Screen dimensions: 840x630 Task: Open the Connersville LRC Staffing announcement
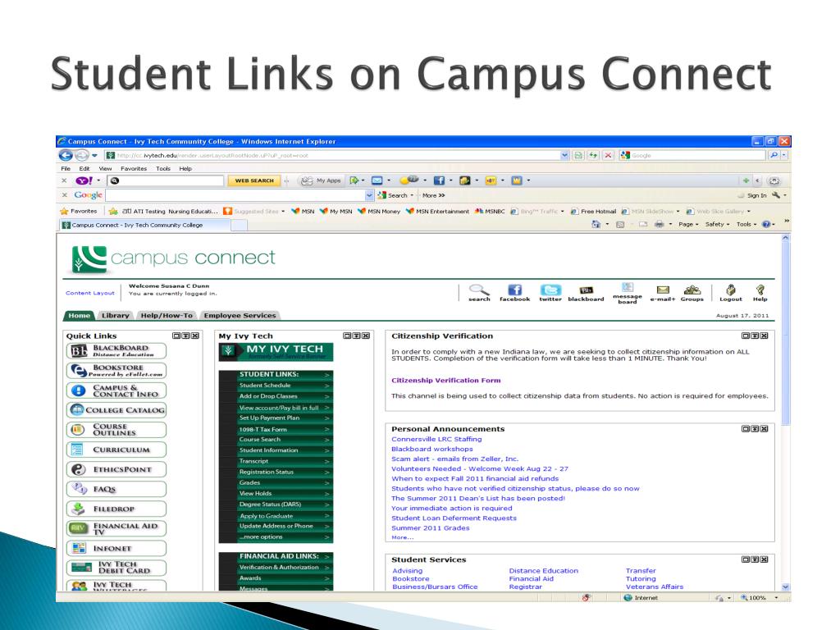pyautogui.click(x=436, y=440)
